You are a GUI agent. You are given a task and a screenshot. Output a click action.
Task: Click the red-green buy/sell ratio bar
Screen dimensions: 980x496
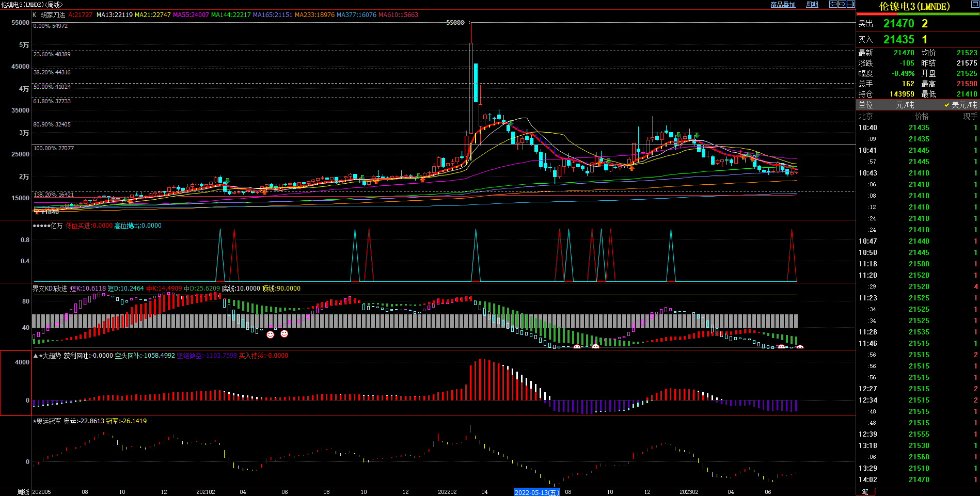(x=918, y=14)
